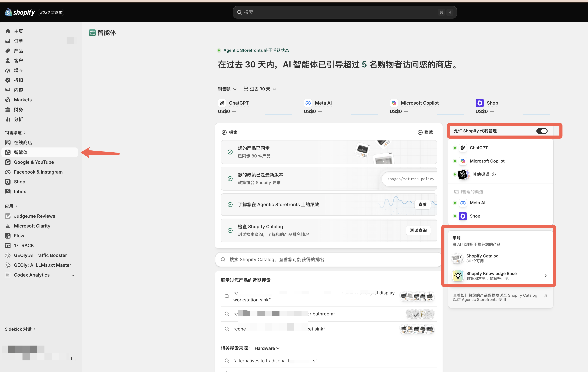This screenshot has width=588, height=372.
Task: Open Codex Analytics app in sidebar
Action: pyautogui.click(x=40, y=275)
